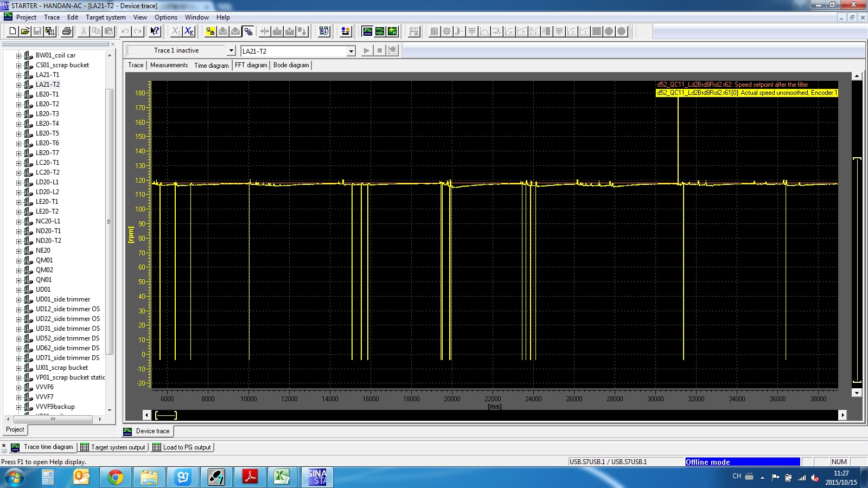The height and width of the screenshot is (488, 868).
Task: Open the Target system menu
Action: click(x=106, y=17)
